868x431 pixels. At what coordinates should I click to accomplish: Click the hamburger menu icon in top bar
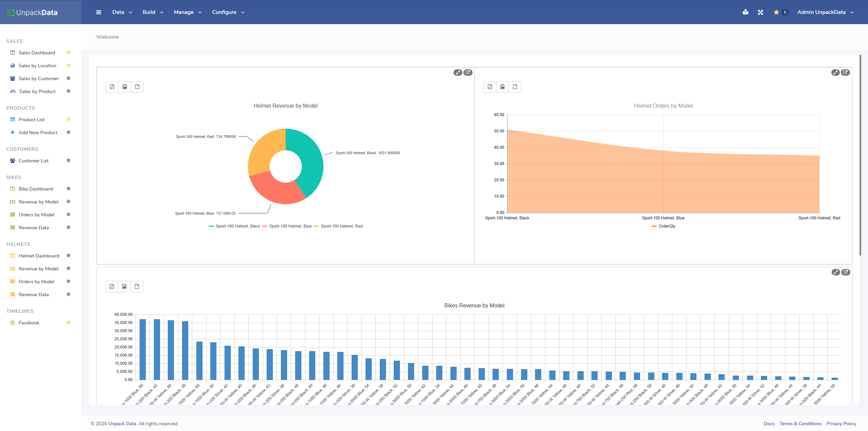click(x=99, y=12)
